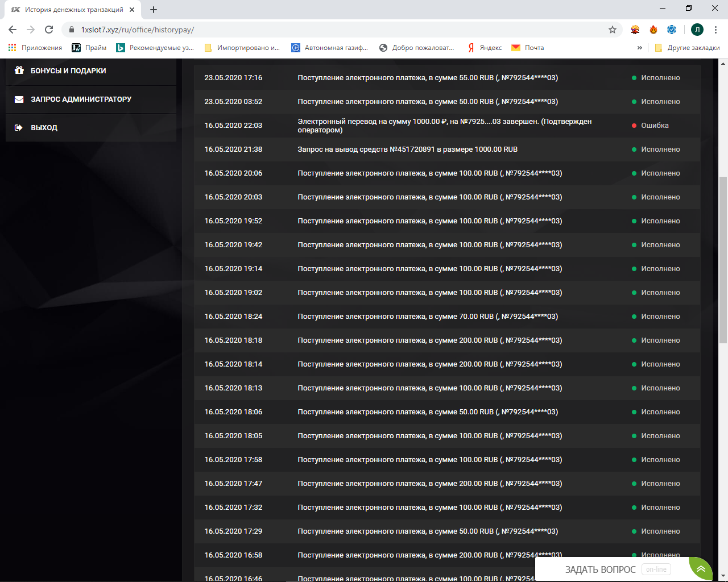
Task: Click the 16.05.2020 17:47 transaction date
Action: click(233, 484)
